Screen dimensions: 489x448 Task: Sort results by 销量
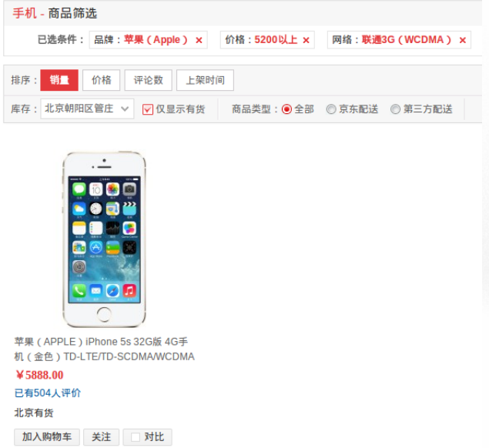59,80
